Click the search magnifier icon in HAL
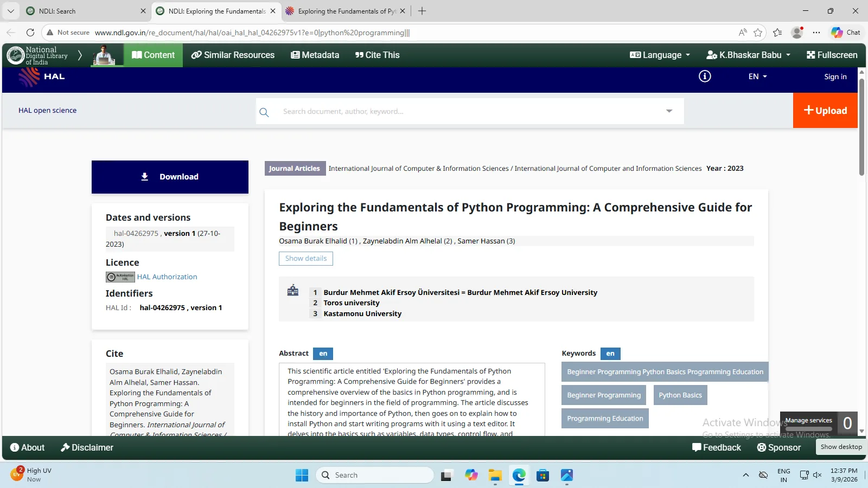The image size is (868, 488). pyautogui.click(x=264, y=112)
